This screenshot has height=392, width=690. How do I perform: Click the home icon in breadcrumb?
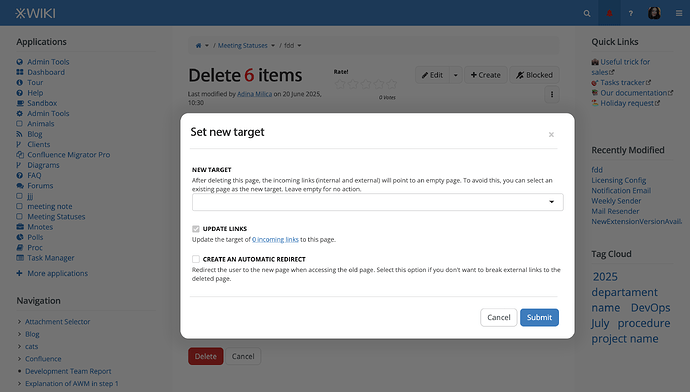click(x=198, y=45)
